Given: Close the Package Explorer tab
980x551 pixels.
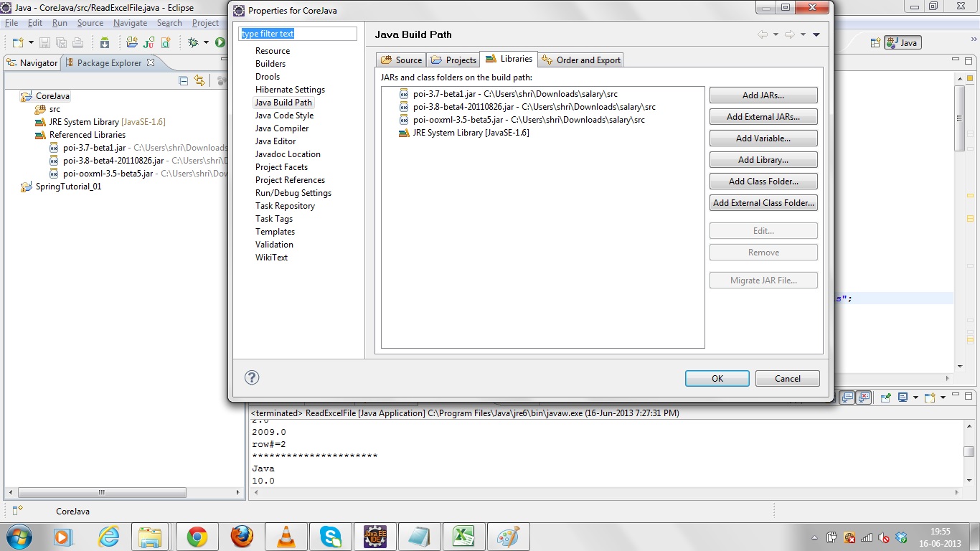Looking at the screenshot, I should click(151, 62).
